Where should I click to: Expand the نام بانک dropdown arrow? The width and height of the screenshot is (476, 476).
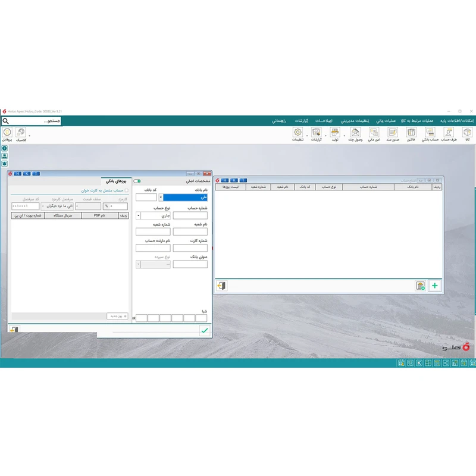[161, 198]
